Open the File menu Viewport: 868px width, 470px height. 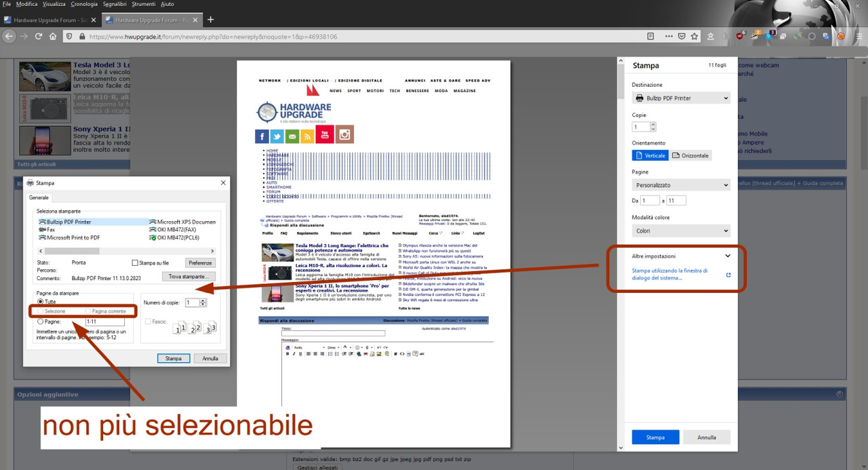(7, 4)
